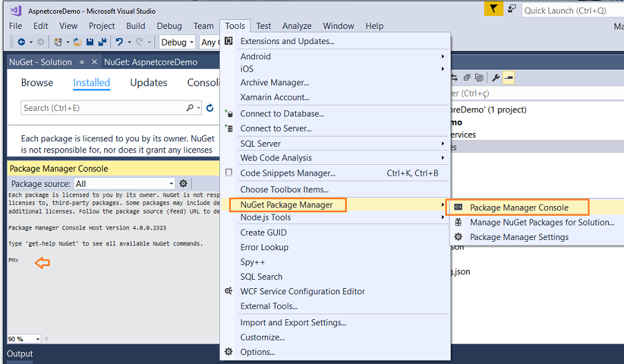Open the Build menu
Viewport: 624px width, 364px height.
point(136,26)
